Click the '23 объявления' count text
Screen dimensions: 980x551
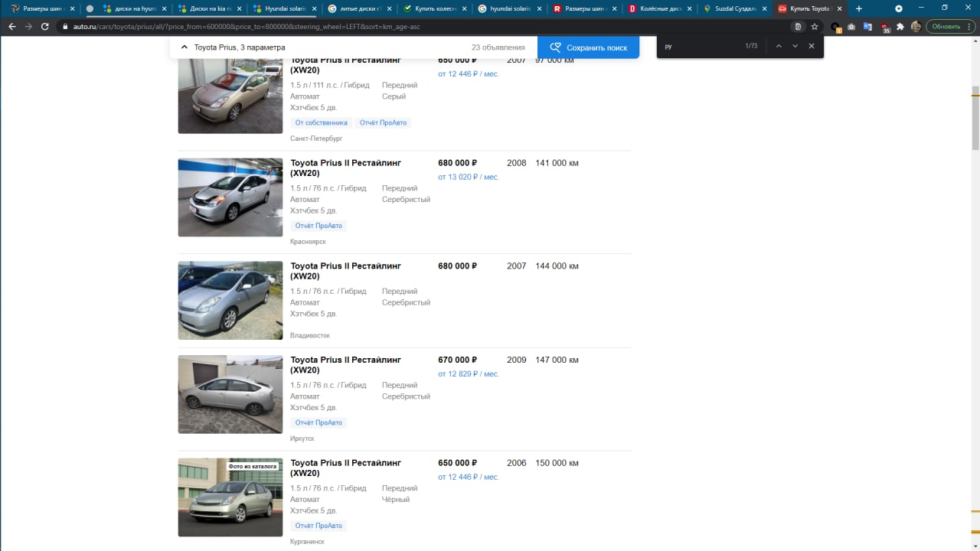pyautogui.click(x=498, y=47)
